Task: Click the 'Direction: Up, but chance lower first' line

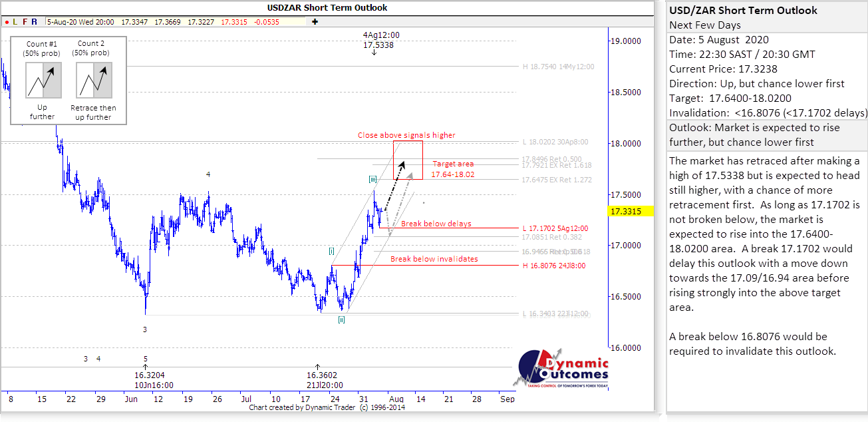Action: click(757, 83)
